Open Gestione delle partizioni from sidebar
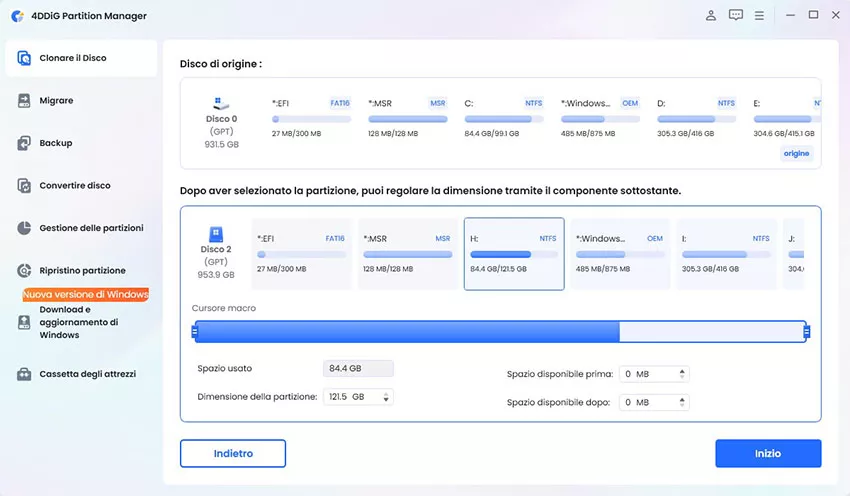The width and height of the screenshot is (850, 496). click(24, 228)
